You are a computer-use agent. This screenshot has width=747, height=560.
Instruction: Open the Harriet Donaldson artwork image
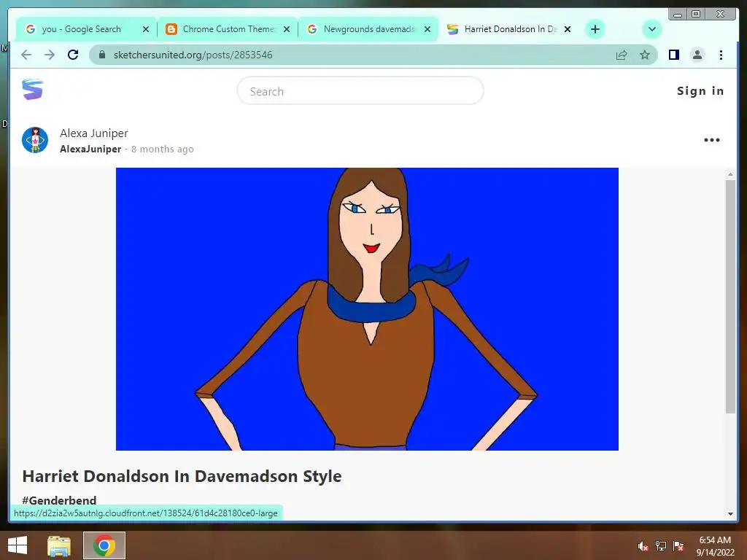(367, 309)
